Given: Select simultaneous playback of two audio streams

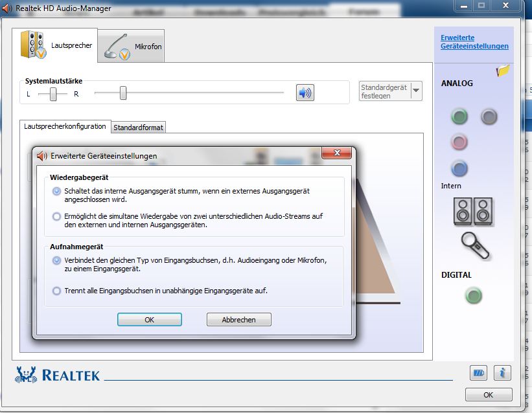Looking at the screenshot, I should (x=56, y=216).
